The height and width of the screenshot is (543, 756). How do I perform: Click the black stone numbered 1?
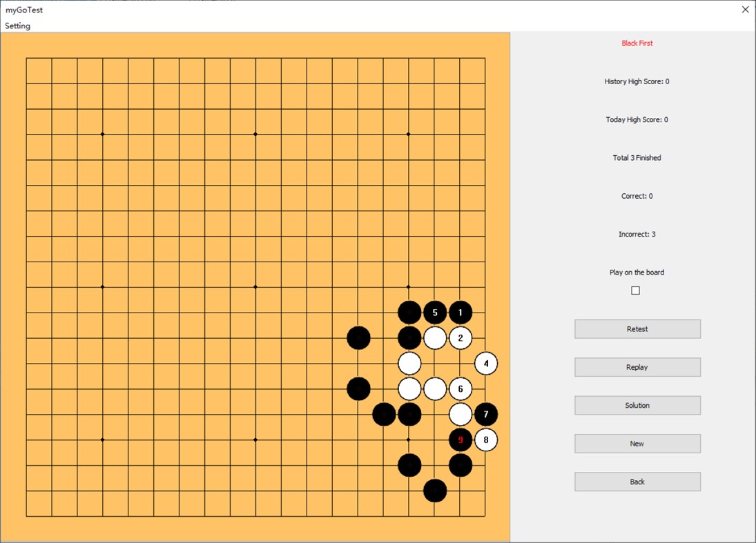[460, 312]
